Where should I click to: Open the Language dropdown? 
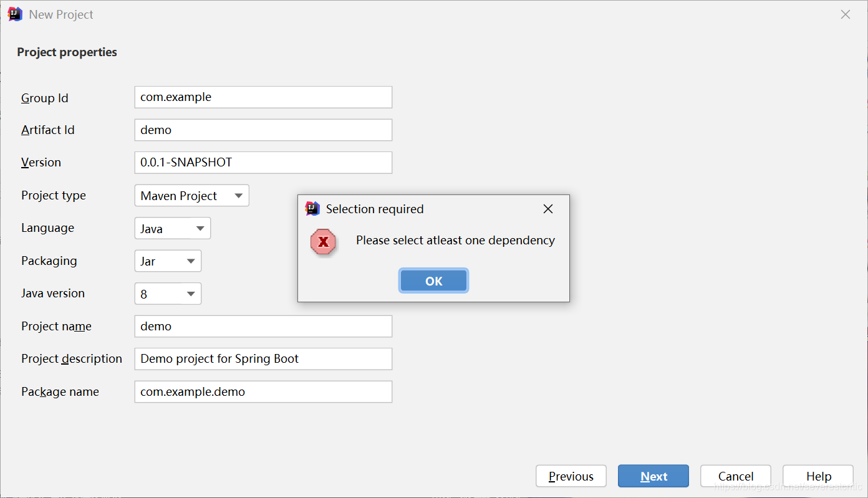(x=173, y=228)
